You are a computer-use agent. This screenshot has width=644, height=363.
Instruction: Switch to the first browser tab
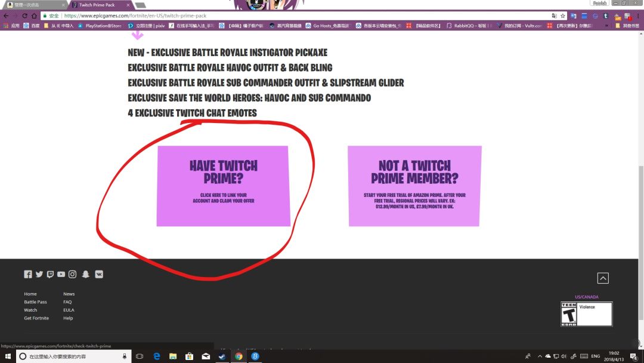(x=35, y=5)
